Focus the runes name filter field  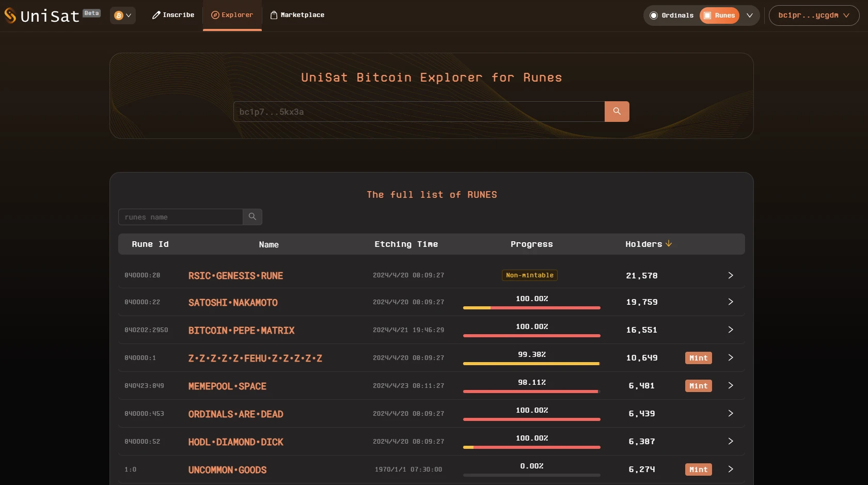tap(181, 217)
